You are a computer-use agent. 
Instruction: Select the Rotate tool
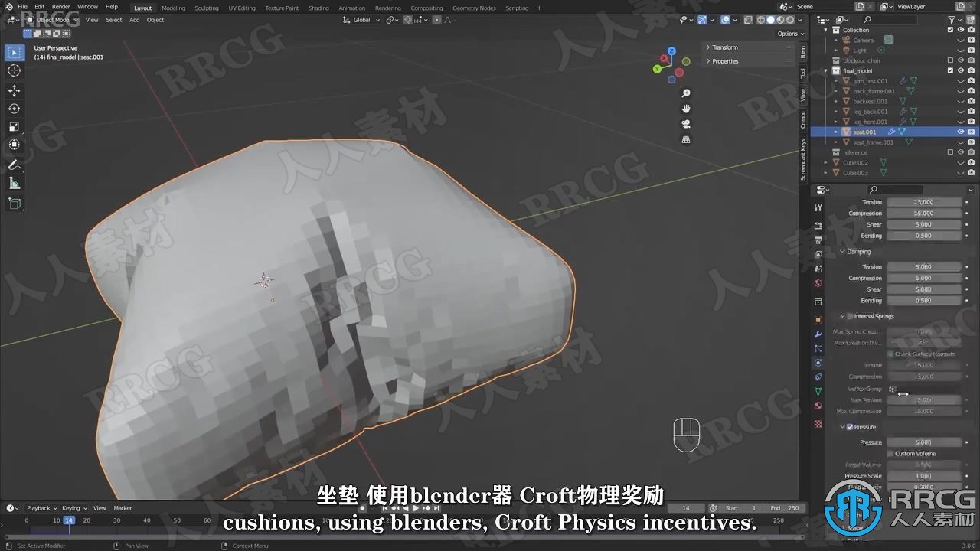point(14,109)
